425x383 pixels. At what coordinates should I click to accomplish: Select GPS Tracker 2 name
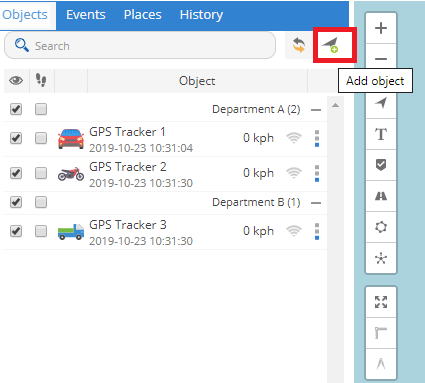[128, 167]
